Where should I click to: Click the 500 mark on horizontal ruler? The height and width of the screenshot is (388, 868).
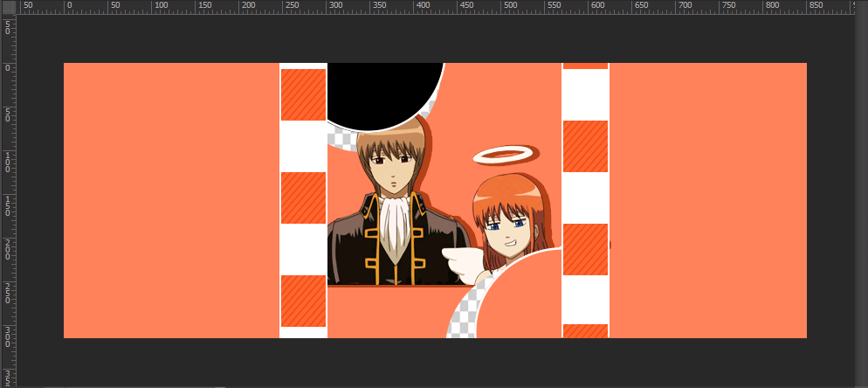(x=511, y=5)
